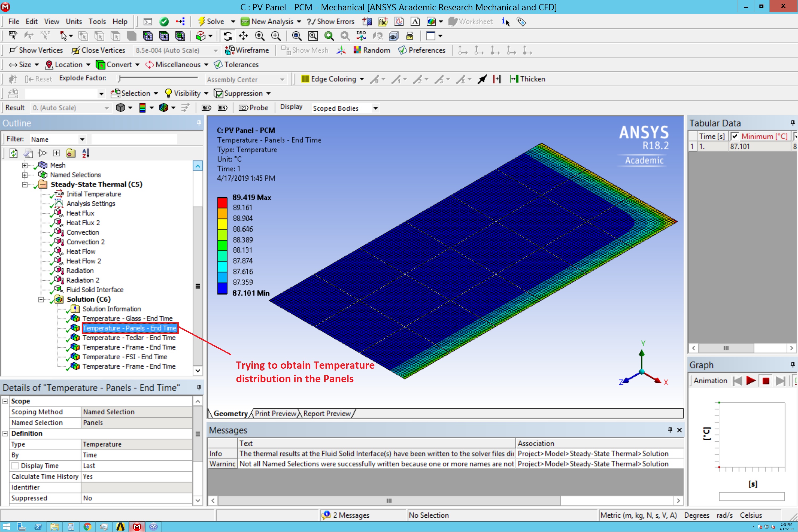Screen dimensions: 798x532
Task: Play the result animation
Action: (x=751, y=381)
